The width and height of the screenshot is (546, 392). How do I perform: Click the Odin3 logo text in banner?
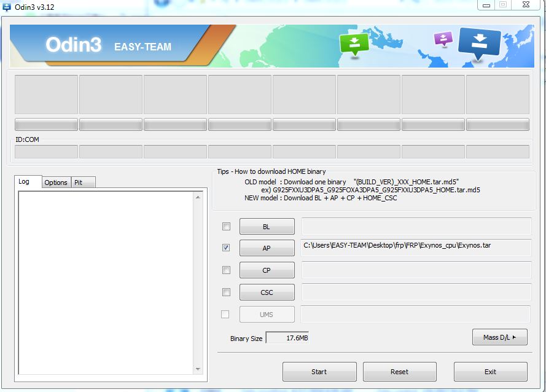tap(74, 45)
